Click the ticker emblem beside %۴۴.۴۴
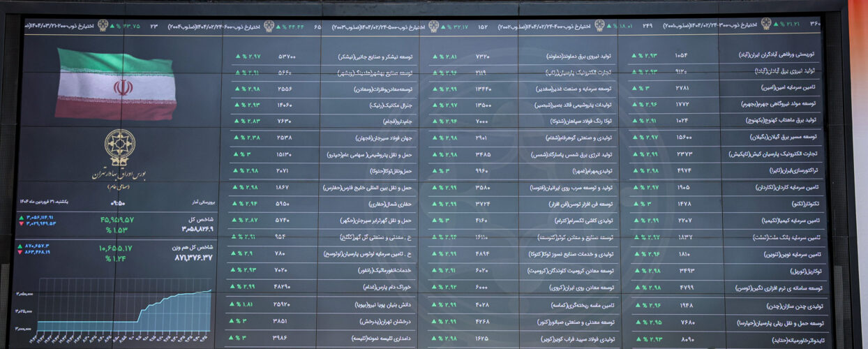 coord(269,27)
